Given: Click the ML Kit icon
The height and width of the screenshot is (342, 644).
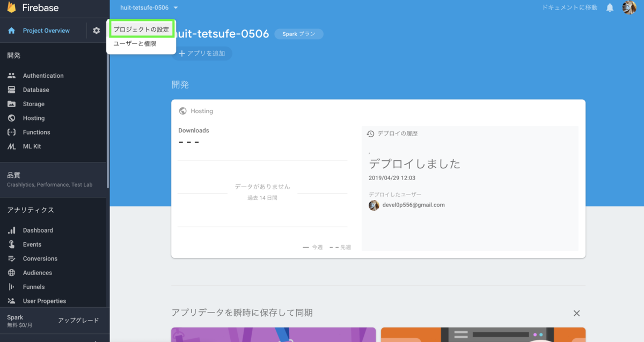Looking at the screenshot, I should [x=11, y=146].
